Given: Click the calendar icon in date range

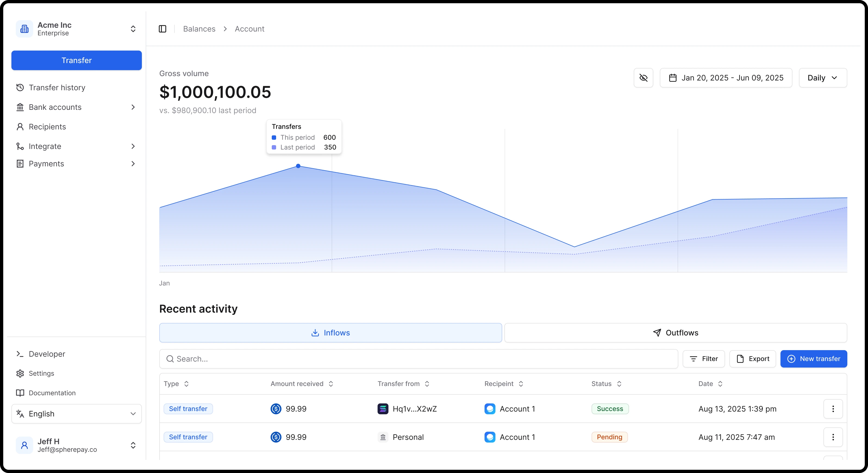Looking at the screenshot, I should pos(673,78).
